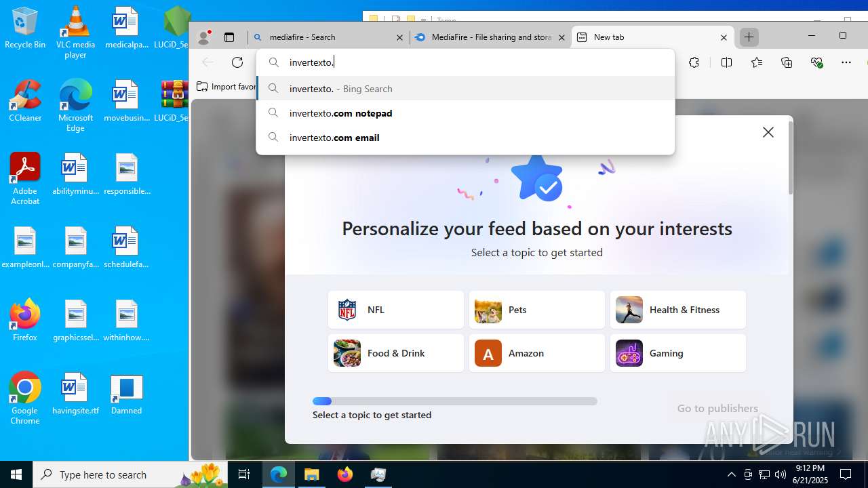
Task: Open Recycle Bin desktop icon
Action: point(25,28)
